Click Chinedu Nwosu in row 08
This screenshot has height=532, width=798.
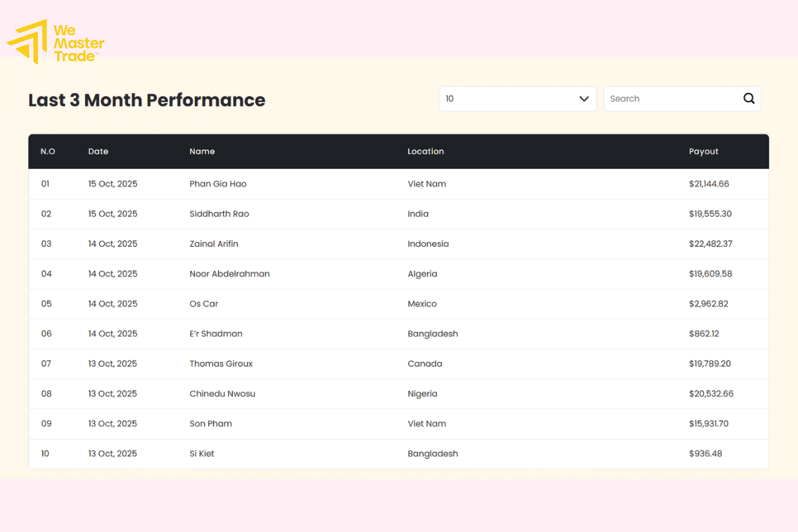click(x=222, y=394)
